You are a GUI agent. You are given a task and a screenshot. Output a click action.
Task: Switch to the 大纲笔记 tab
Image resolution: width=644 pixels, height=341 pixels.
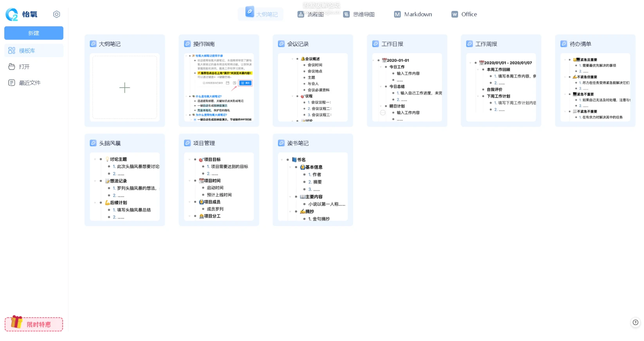pyautogui.click(x=261, y=14)
